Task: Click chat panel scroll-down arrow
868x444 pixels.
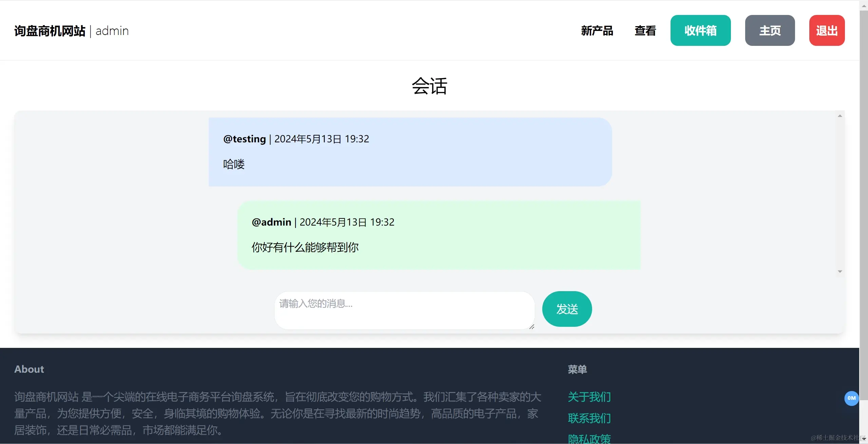Action: pyautogui.click(x=840, y=271)
